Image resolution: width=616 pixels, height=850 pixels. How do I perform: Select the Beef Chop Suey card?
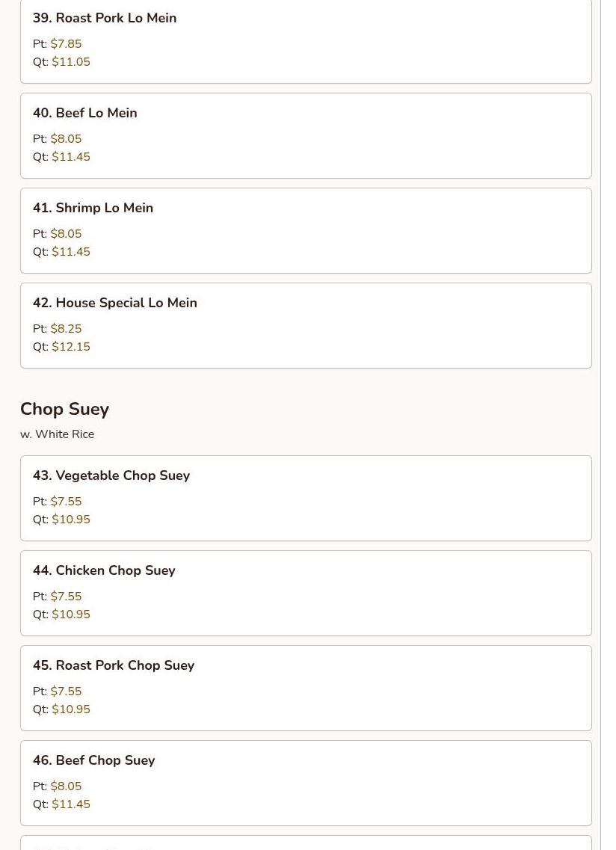pyautogui.click(x=306, y=783)
